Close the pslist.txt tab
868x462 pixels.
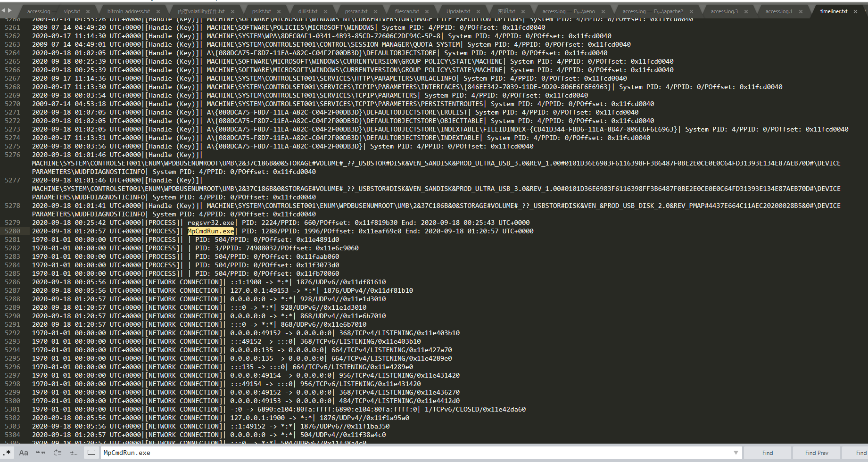[279, 11]
